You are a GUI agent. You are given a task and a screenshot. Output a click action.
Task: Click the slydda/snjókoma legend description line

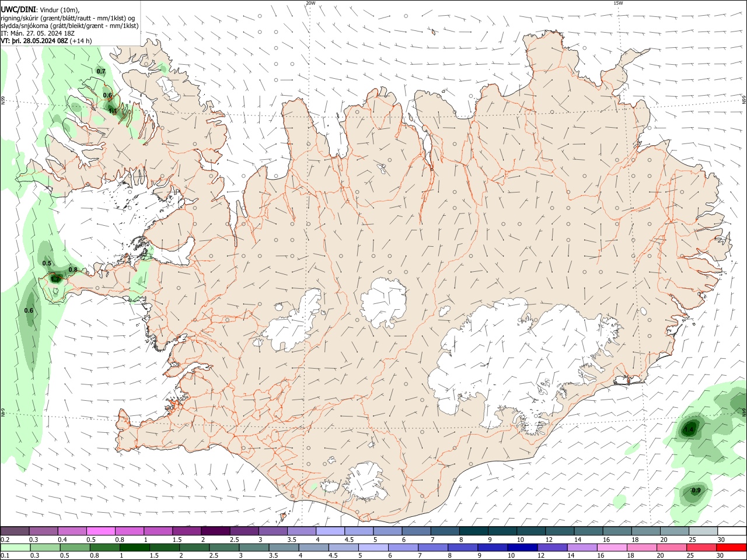point(69,26)
